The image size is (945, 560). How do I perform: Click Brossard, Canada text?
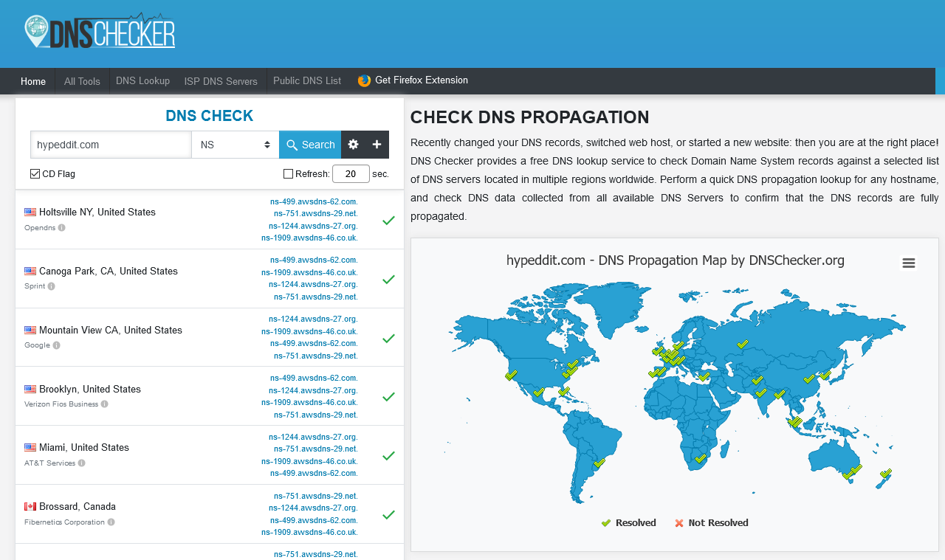click(x=78, y=507)
